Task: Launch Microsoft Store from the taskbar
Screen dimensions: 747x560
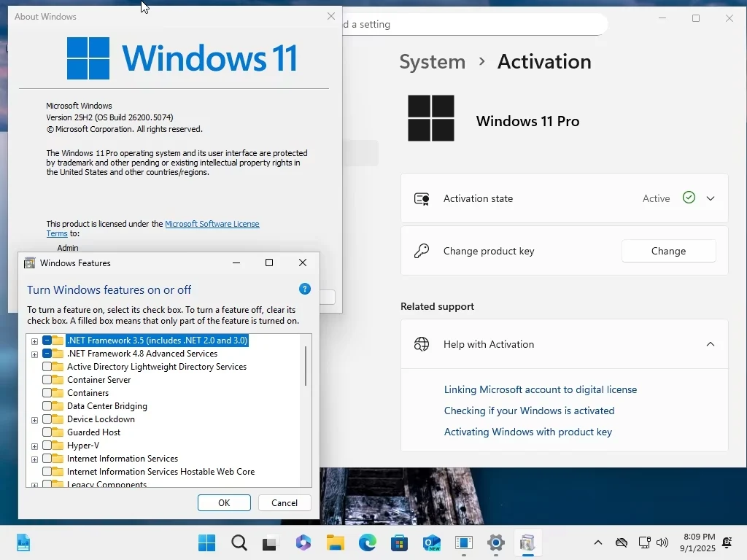Action: click(x=399, y=542)
